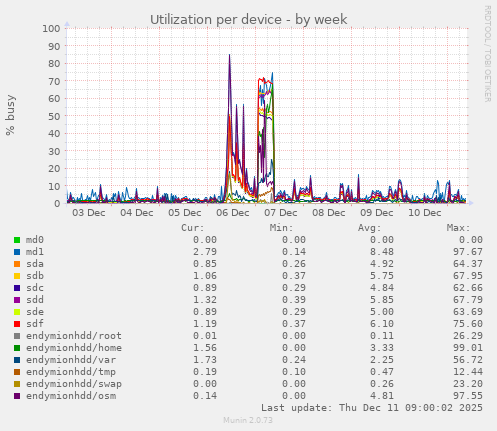497x431 pixels.
Task: Click the md1 blue legend swatch
Action: pos(17,252)
